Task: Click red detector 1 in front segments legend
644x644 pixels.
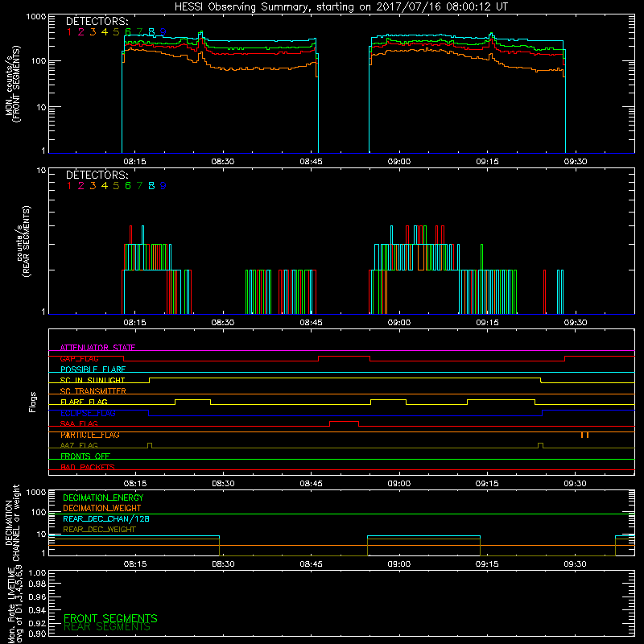Action: [x=69, y=31]
